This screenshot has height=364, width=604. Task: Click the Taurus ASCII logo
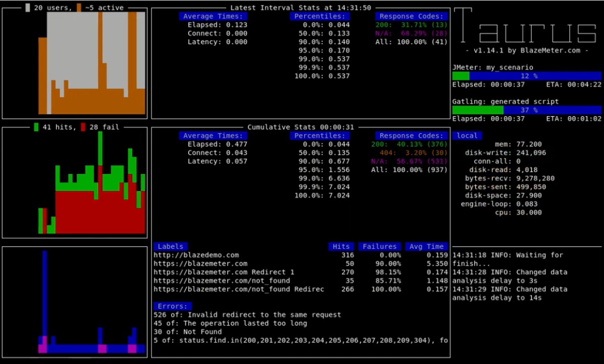point(526,26)
